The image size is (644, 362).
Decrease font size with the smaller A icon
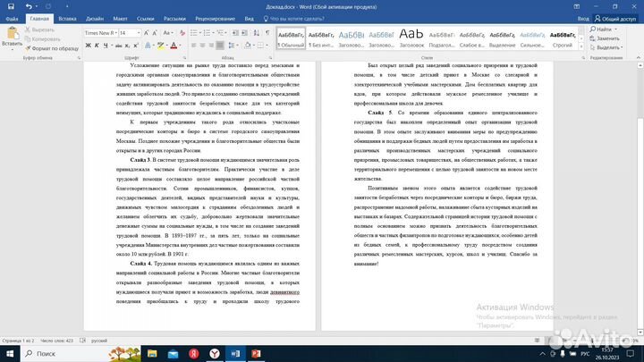click(155, 33)
